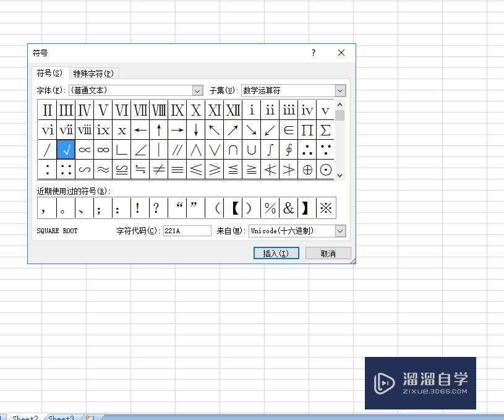Pick the not-equal symbol
The height and width of the screenshot is (420, 504).
[159, 169]
